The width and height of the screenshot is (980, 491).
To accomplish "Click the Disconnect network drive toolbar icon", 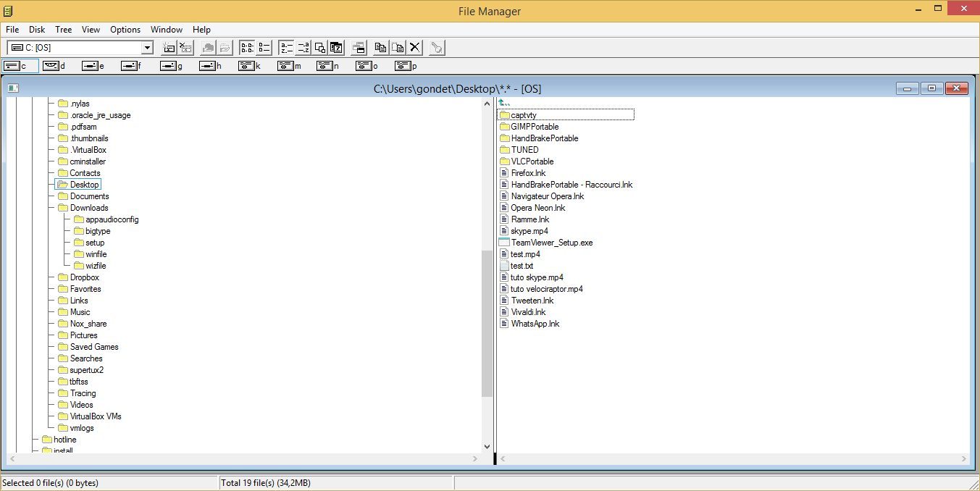I will (x=185, y=48).
